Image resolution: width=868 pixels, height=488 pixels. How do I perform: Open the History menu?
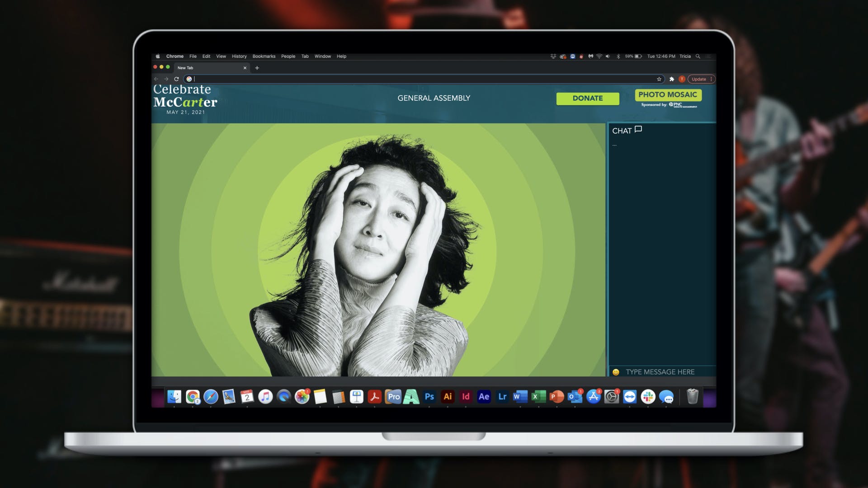pos(239,56)
